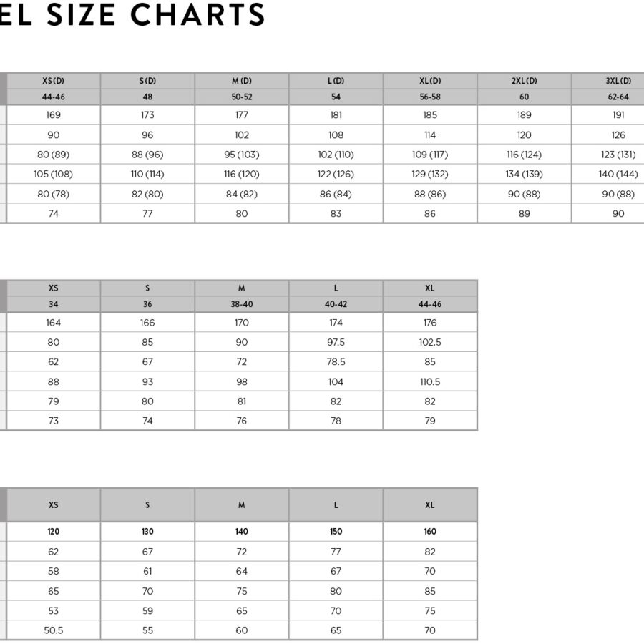The image size is (644, 644).
Task: Click the 80 (89) measurement cell
Action: [54, 155]
